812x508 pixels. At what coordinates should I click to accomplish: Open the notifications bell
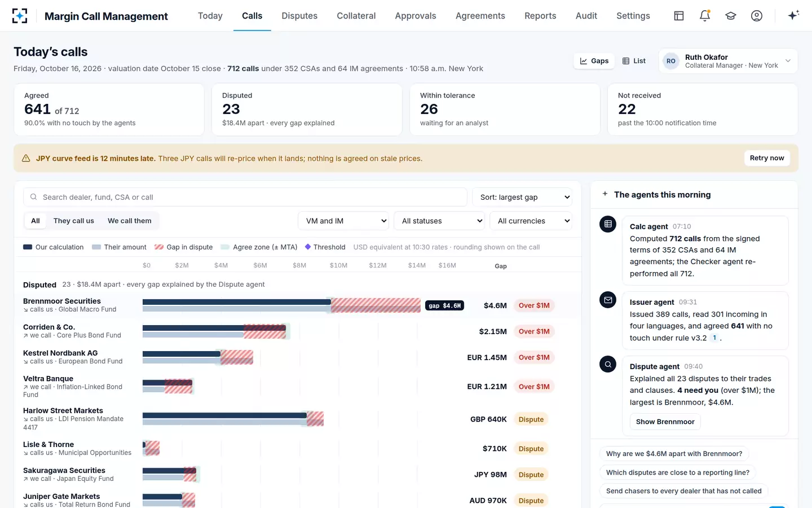tap(705, 16)
